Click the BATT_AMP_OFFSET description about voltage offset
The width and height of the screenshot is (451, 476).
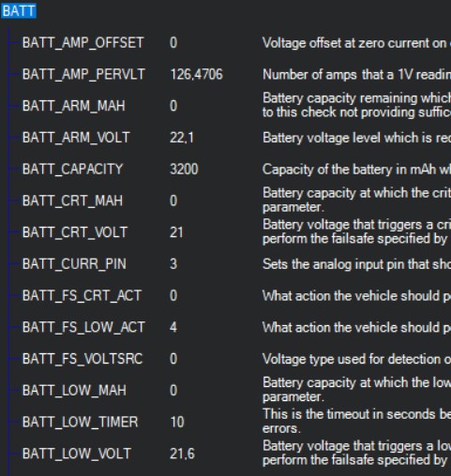coord(356,43)
